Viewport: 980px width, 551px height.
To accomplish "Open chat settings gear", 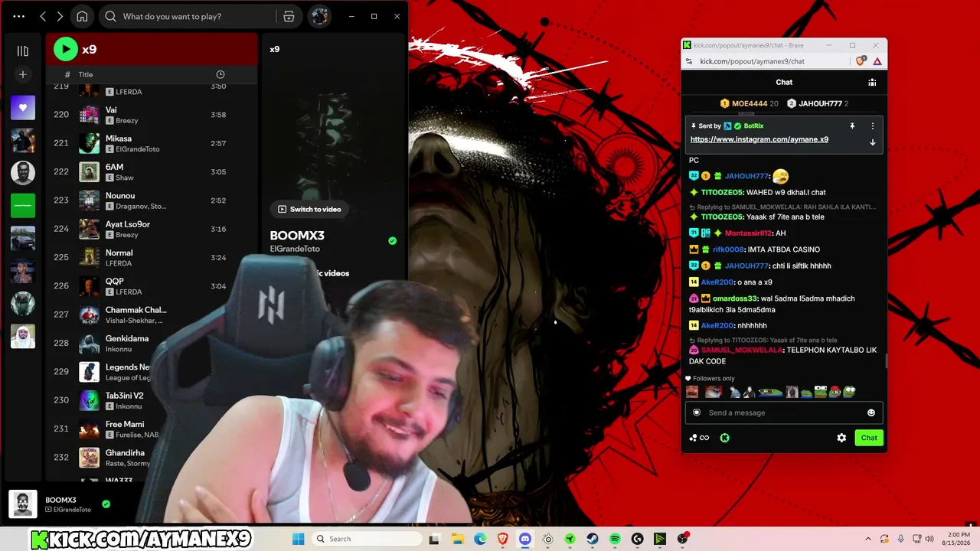I will pyautogui.click(x=841, y=438).
